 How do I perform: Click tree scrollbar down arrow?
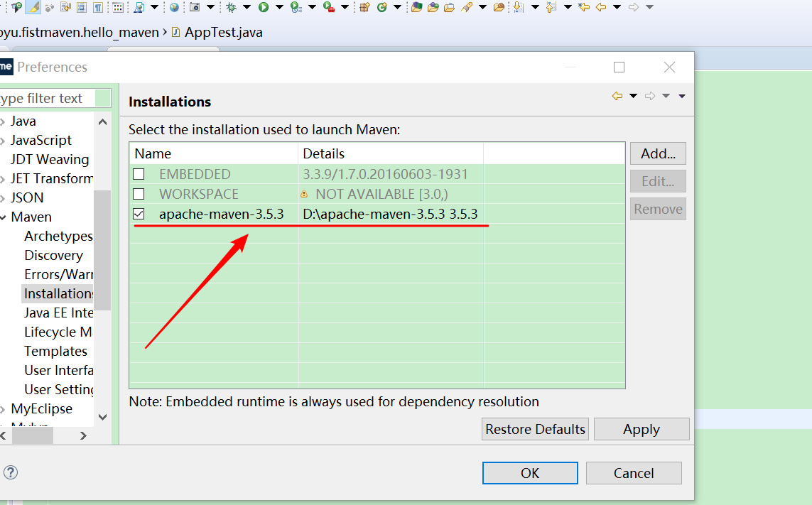point(102,417)
